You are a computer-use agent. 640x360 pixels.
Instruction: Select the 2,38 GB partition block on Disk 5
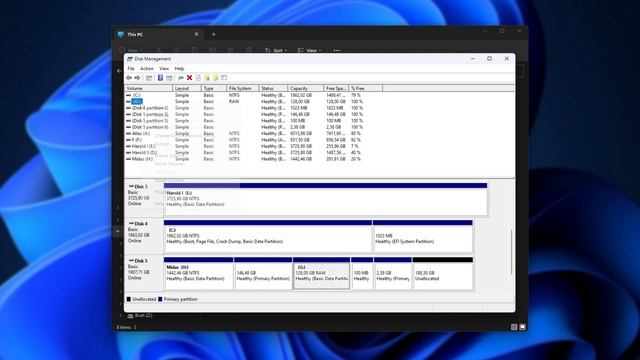pyautogui.click(x=393, y=273)
